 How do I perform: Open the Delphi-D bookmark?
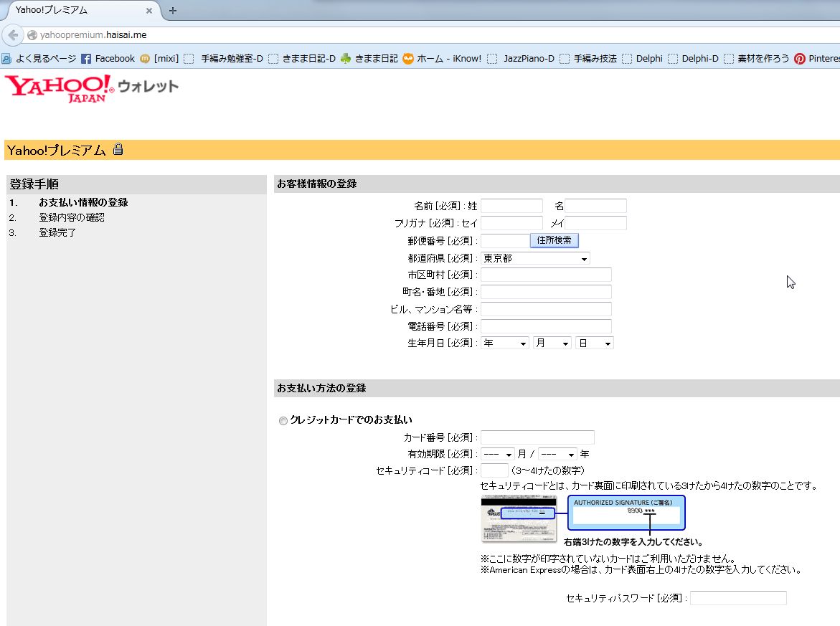point(693,58)
